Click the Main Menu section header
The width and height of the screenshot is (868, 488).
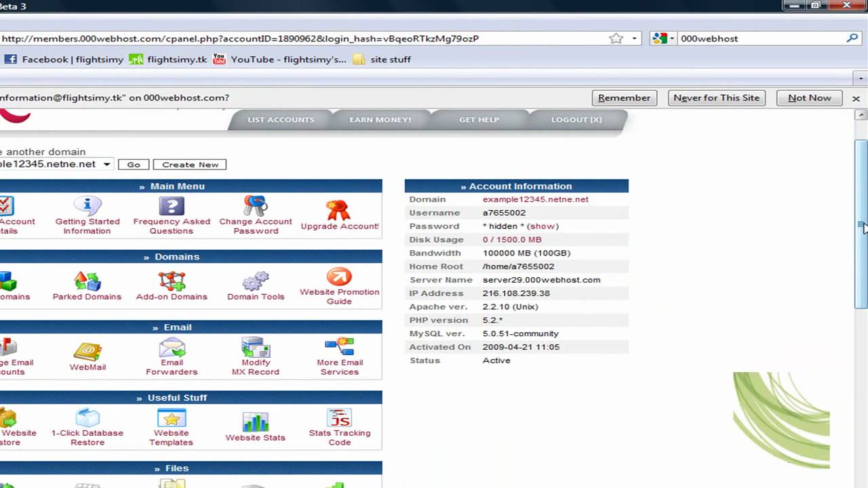(x=176, y=186)
